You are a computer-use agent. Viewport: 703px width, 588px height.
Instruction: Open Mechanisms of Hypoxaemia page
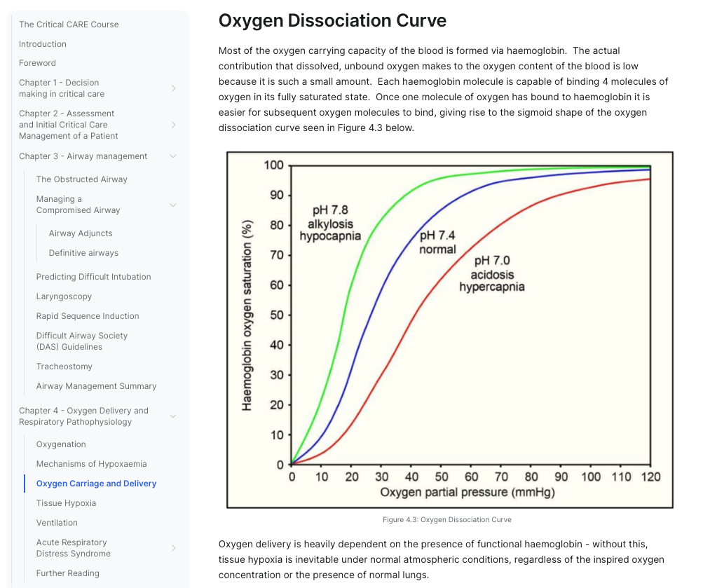click(x=91, y=464)
